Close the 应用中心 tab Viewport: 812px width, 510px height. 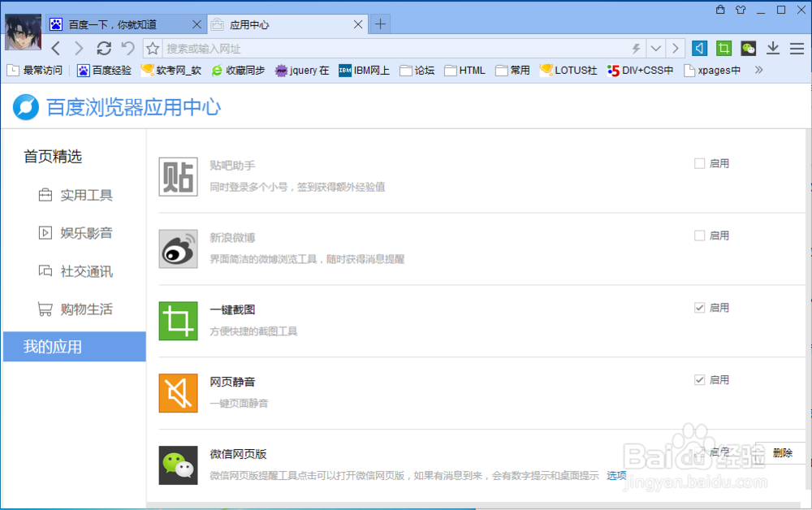358,24
